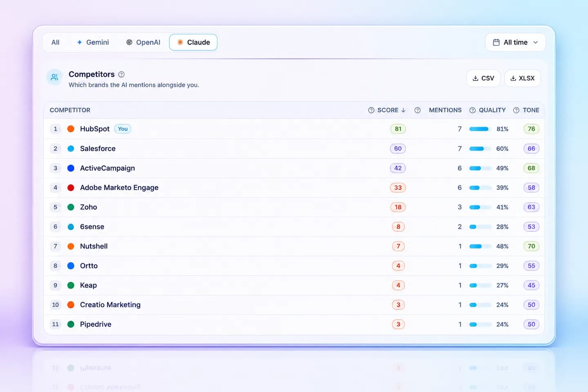The height and width of the screenshot is (392, 588).
Task: Click the rank number 1 badge
Action: click(56, 129)
